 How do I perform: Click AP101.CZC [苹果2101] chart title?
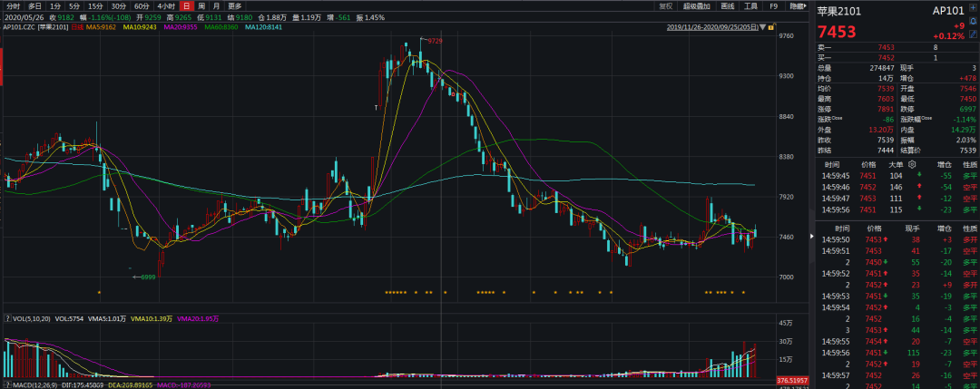tap(35, 27)
